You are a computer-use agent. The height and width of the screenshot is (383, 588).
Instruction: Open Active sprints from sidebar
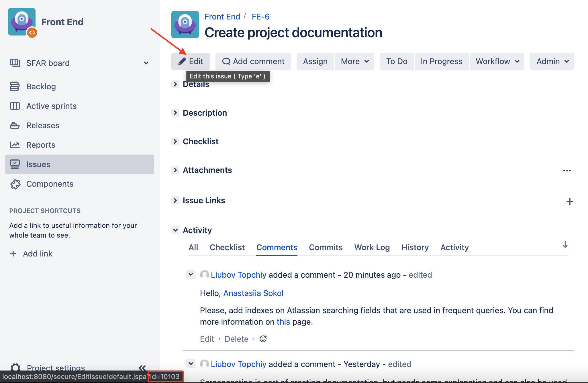(51, 106)
